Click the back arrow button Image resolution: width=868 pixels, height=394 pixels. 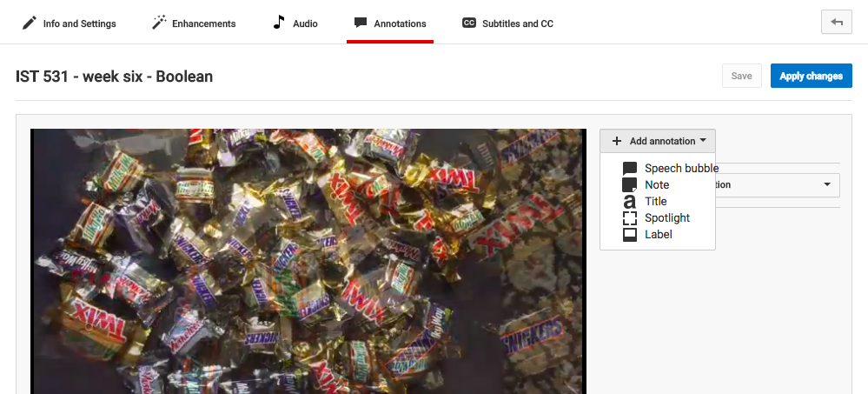coord(837,22)
